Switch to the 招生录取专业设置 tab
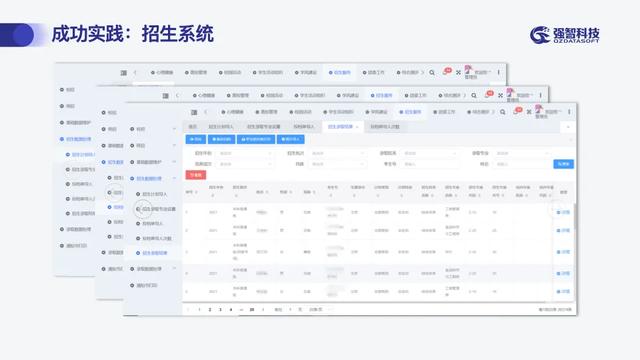This screenshot has height=360, width=640. (263, 127)
